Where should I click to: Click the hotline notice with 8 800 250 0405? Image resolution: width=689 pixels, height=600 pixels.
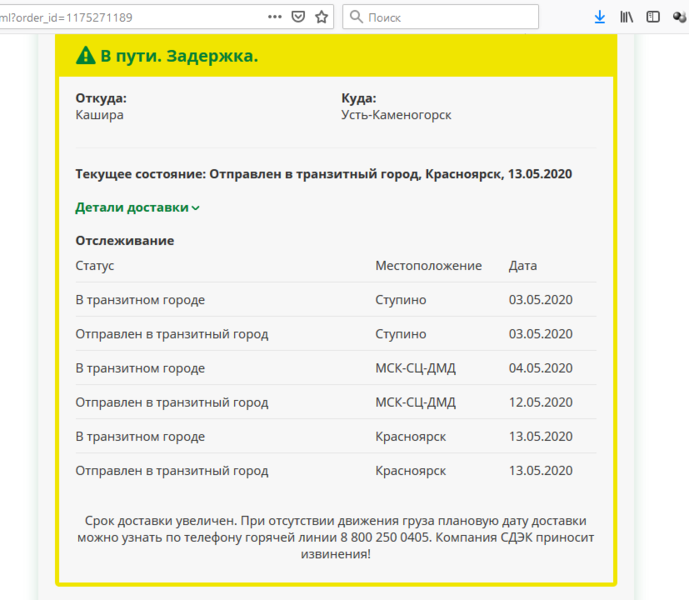click(336, 537)
